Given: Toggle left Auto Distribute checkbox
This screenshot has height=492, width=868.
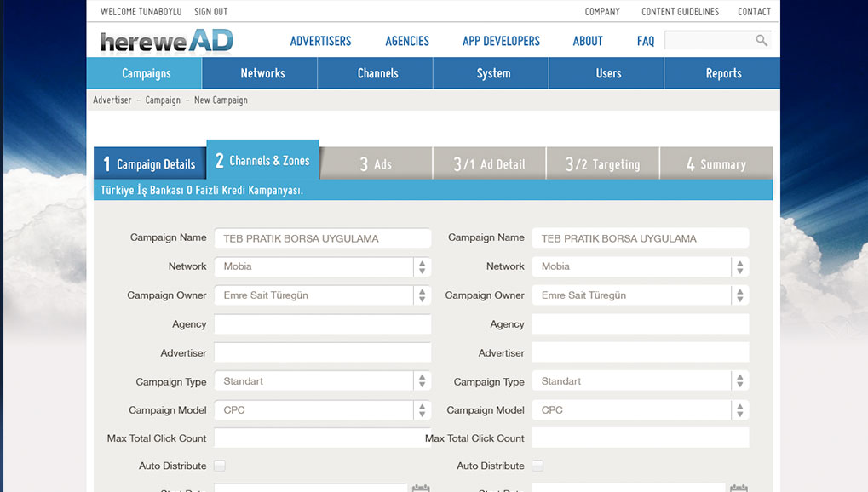Looking at the screenshot, I should tap(220, 466).
